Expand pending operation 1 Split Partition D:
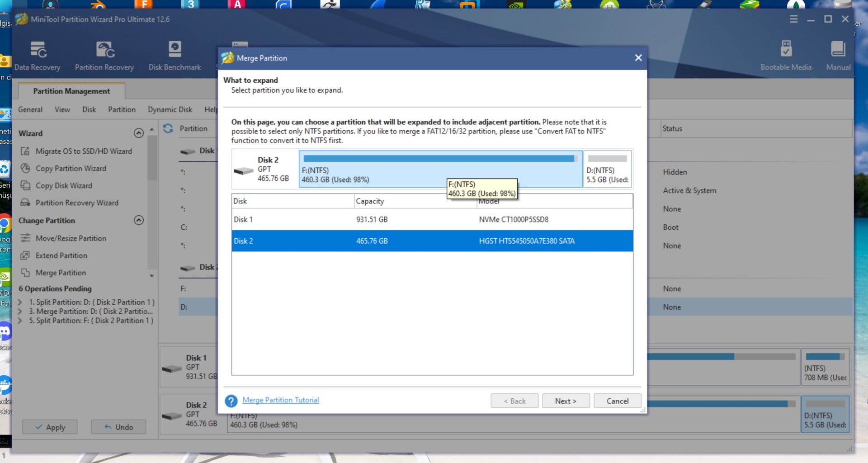The height and width of the screenshot is (463, 868). coord(20,302)
